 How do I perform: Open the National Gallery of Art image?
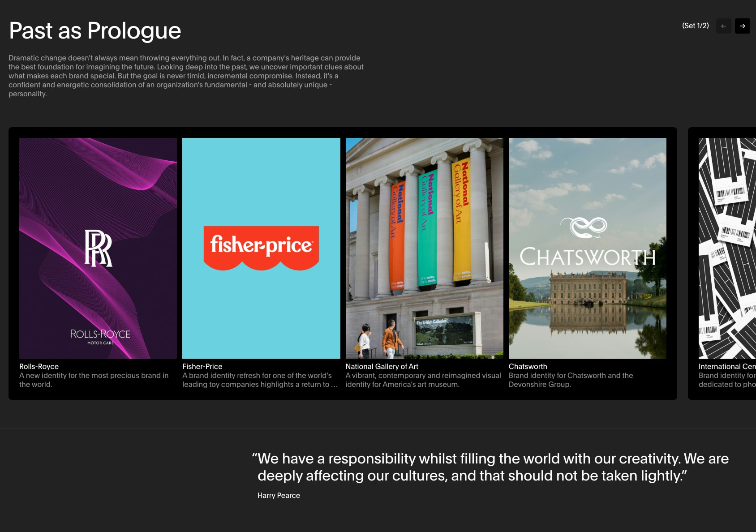(424, 248)
